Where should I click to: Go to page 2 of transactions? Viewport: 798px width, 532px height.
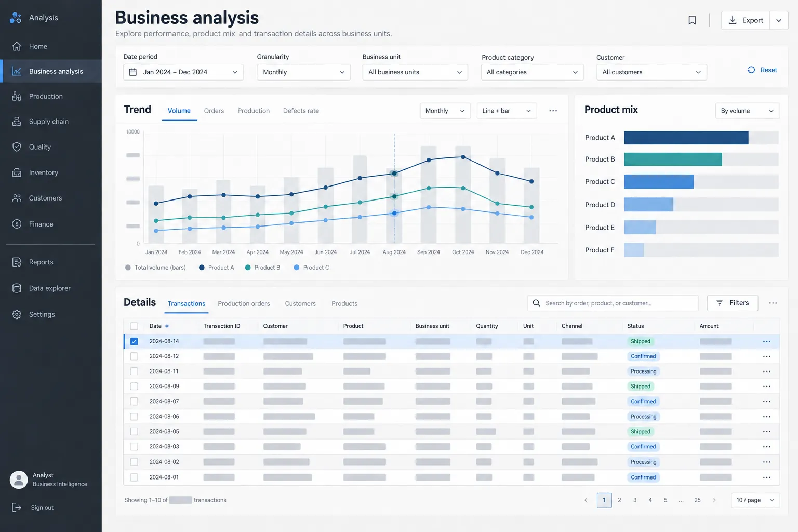(619, 500)
